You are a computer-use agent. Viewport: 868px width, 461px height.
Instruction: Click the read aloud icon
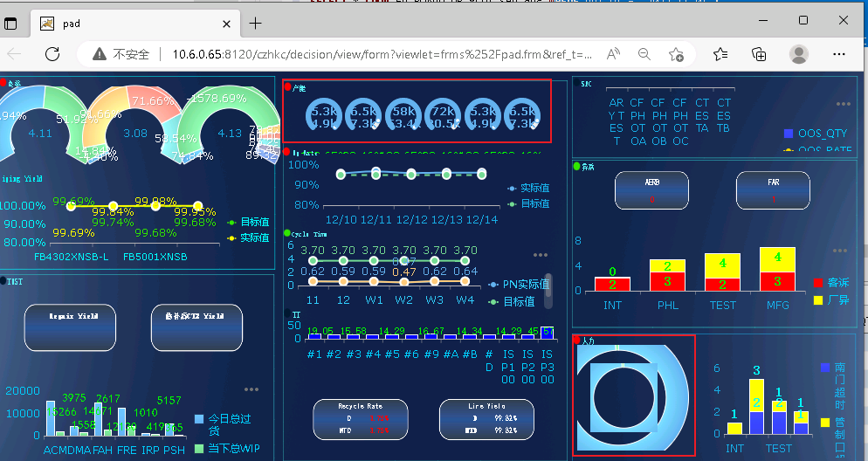pos(613,53)
